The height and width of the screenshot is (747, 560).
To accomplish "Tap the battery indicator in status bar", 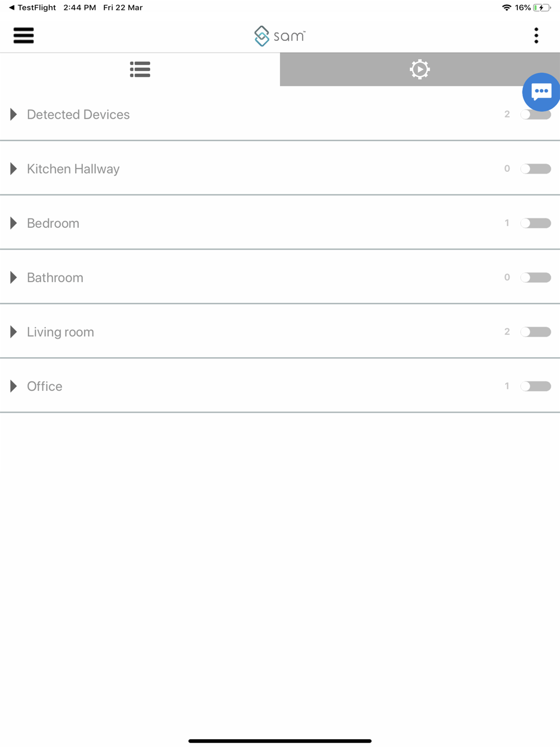I will 542,8.
